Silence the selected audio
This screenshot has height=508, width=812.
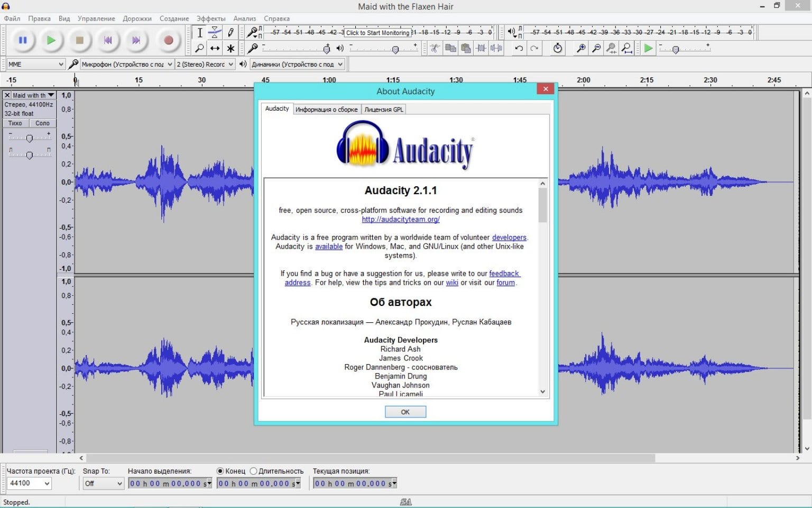coord(496,48)
